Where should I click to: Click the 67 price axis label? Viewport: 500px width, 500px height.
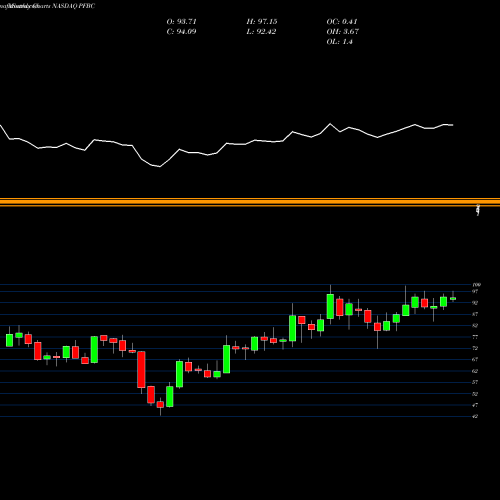point(475,360)
